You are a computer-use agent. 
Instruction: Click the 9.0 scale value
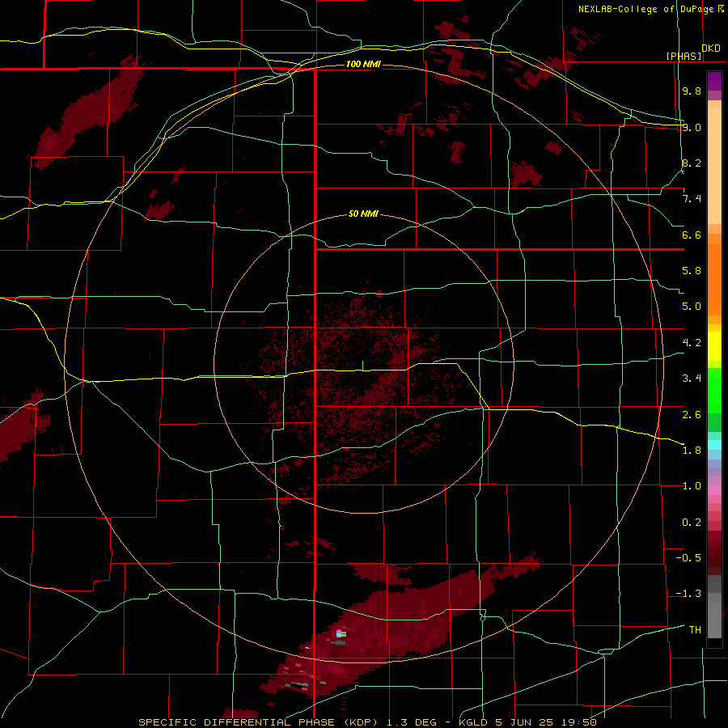[692, 127]
